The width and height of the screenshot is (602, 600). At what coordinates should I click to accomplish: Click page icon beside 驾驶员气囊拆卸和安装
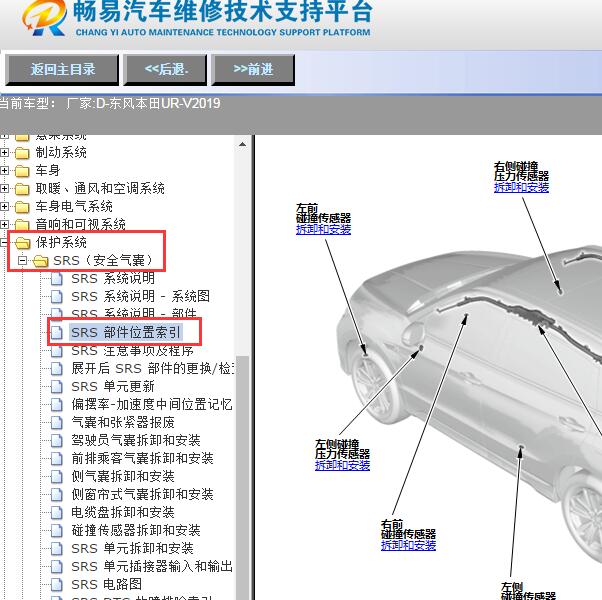point(57,440)
